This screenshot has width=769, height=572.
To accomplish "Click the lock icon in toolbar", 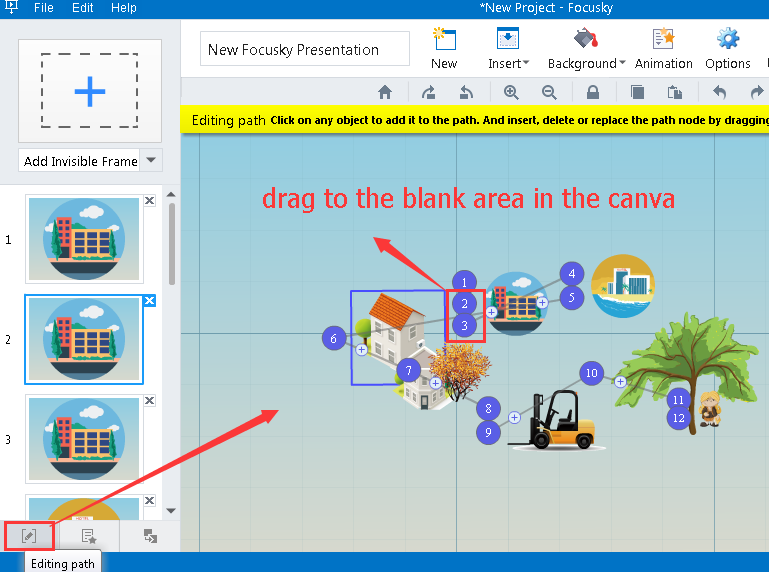I will click(593, 92).
